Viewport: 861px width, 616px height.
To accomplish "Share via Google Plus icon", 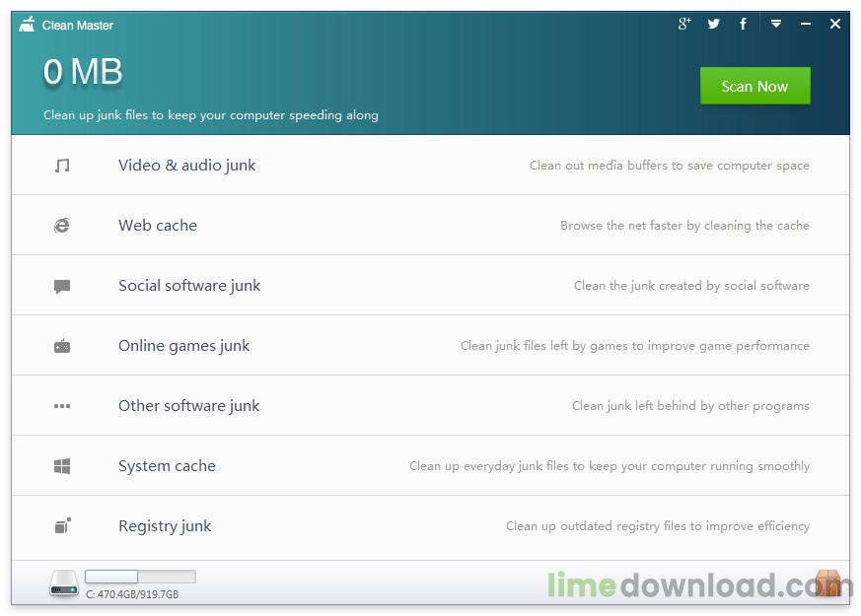I will point(684,24).
